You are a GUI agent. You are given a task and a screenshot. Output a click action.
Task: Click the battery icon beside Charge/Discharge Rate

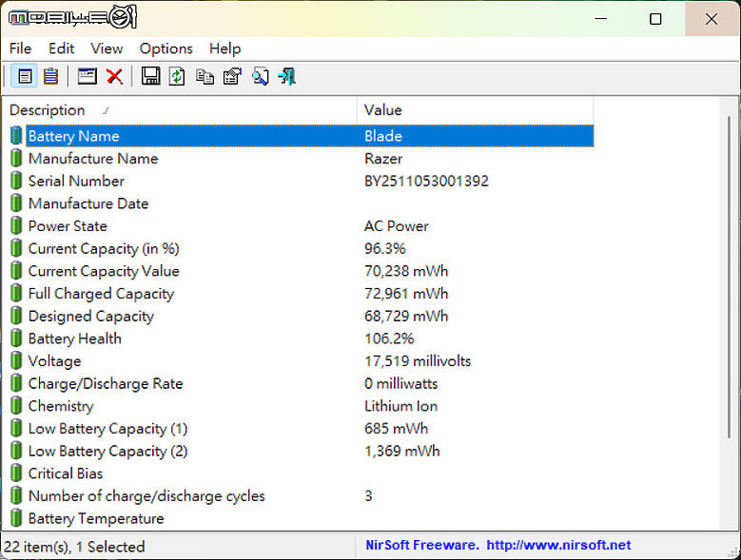[x=16, y=383]
